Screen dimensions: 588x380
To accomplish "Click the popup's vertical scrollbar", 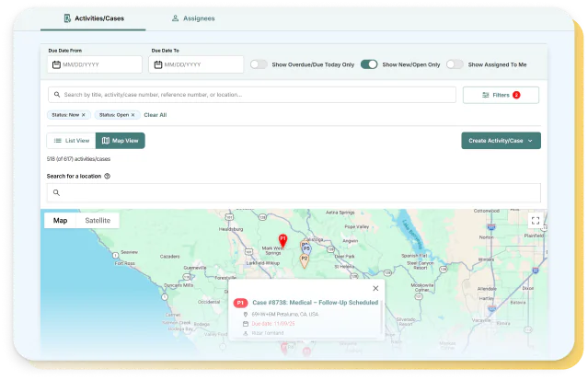I will point(382,317).
